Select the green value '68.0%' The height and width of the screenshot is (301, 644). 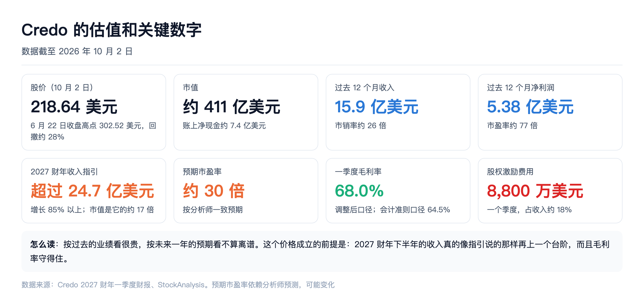point(359,191)
